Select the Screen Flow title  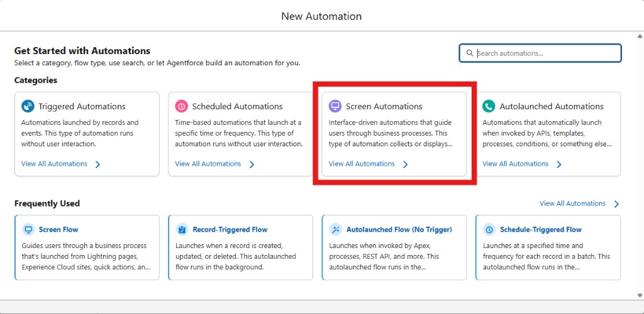(x=58, y=230)
